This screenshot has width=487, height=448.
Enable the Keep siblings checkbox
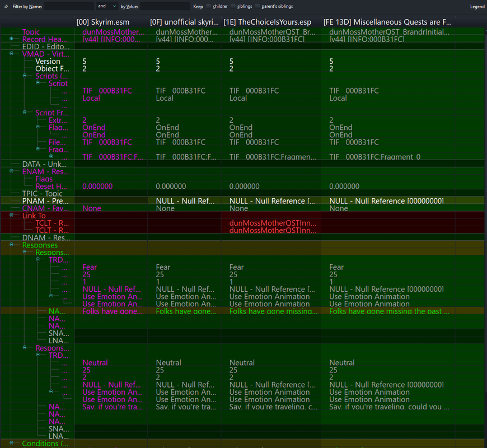(x=233, y=6)
